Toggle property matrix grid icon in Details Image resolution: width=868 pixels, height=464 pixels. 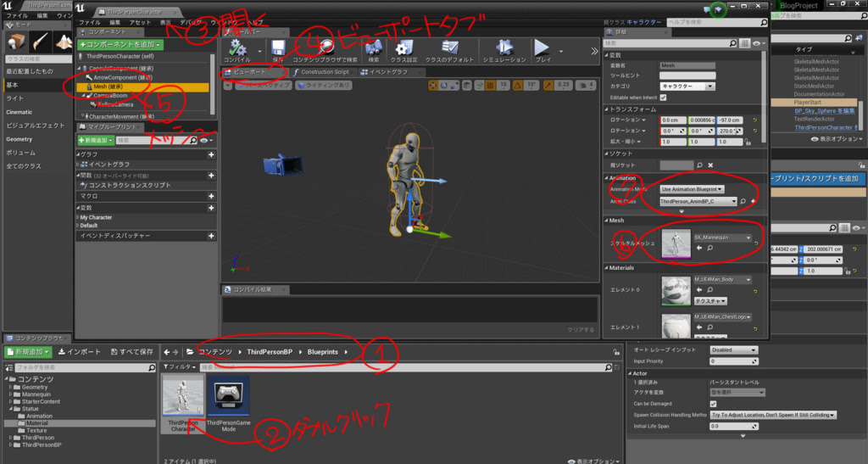(x=745, y=43)
